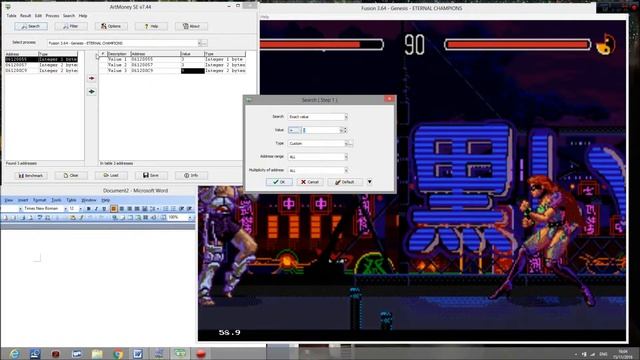This screenshot has width=640, height=360.
Task: Toggle Underline in the Word toolbar
Action: tap(104, 209)
